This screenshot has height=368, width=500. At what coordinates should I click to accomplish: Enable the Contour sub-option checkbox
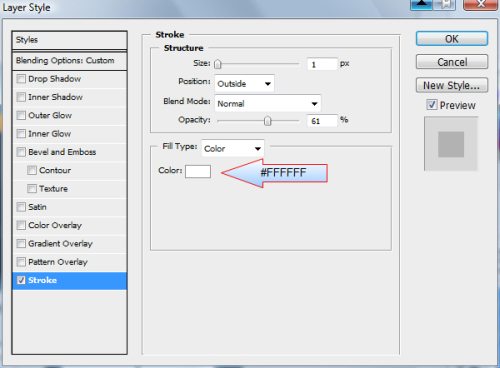pos(32,170)
